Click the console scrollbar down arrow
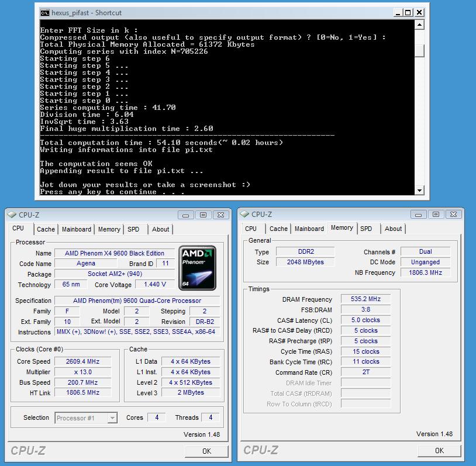This screenshot has height=466, width=476. [419, 191]
